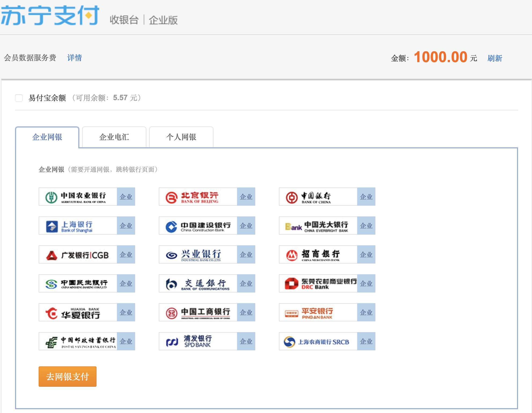Click 企业 tag beside 中国光大银行
The width and height of the screenshot is (532, 413).
pyautogui.click(x=366, y=226)
